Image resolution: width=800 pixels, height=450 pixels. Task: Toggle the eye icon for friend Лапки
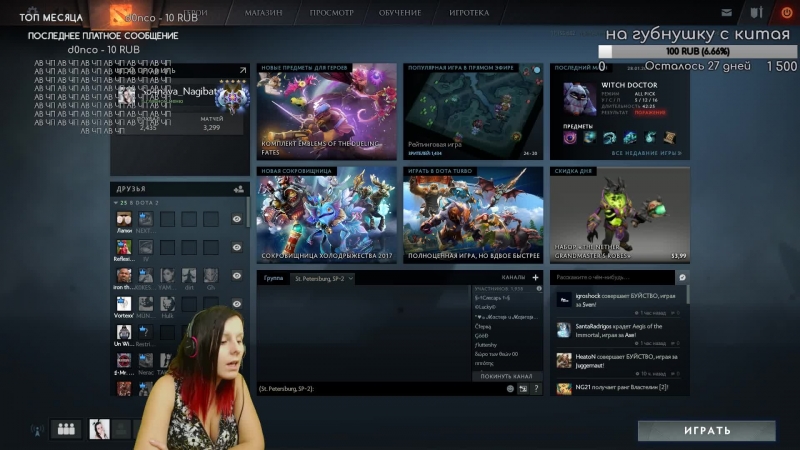(x=237, y=219)
